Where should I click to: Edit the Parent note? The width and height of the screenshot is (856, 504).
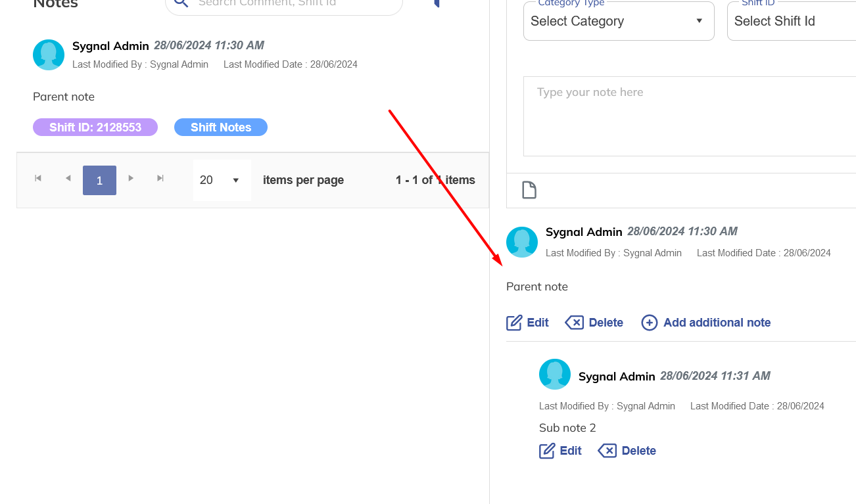tap(528, 323)
